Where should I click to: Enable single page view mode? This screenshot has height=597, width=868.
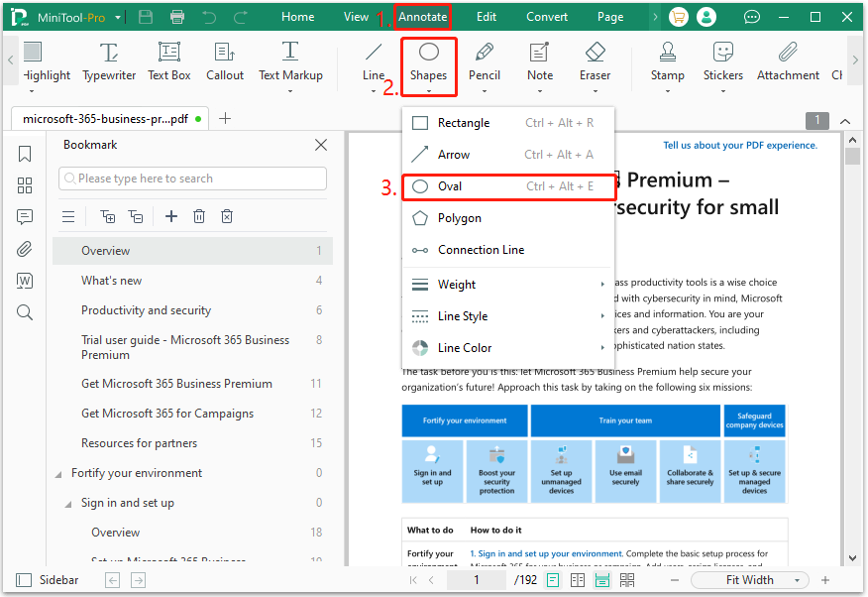(553, 580)
